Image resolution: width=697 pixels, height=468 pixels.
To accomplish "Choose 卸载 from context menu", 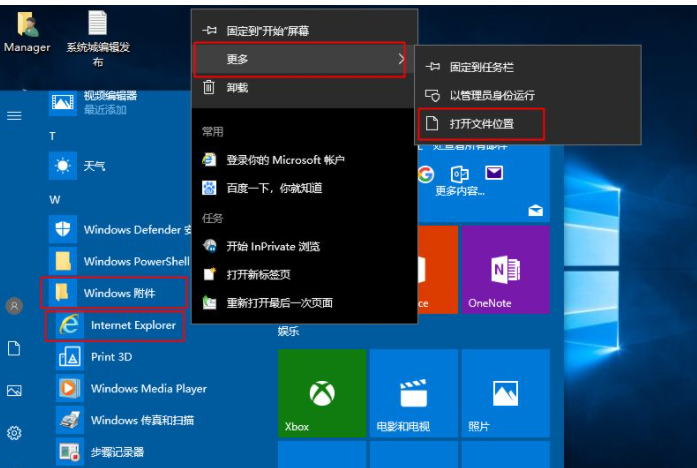I will click(x=304, y=88).
